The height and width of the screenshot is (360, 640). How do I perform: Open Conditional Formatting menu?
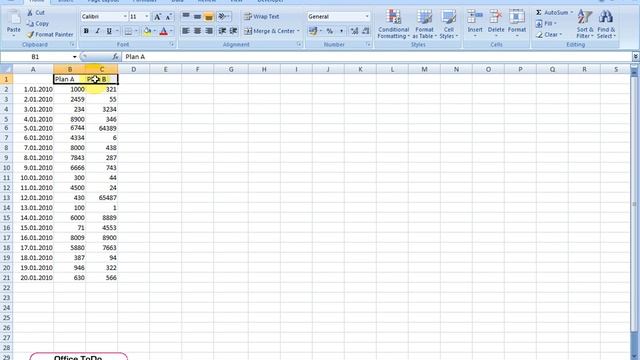coord(393,24)
